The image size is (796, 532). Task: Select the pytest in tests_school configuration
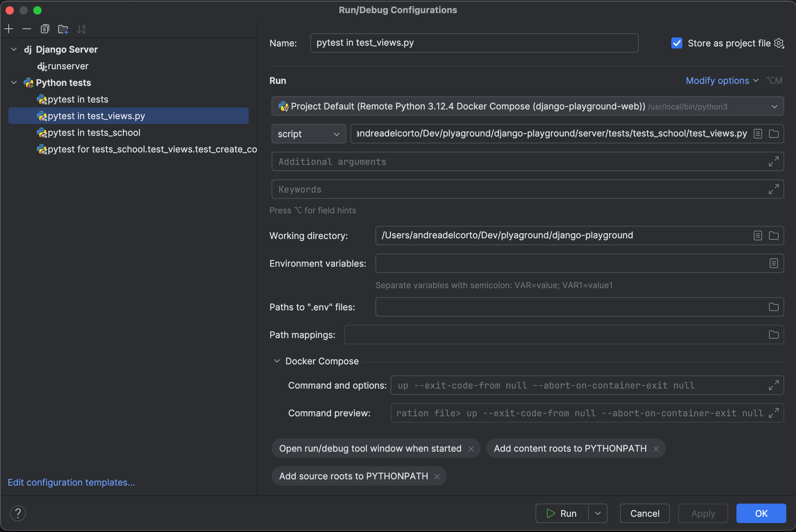pos(94,133)
